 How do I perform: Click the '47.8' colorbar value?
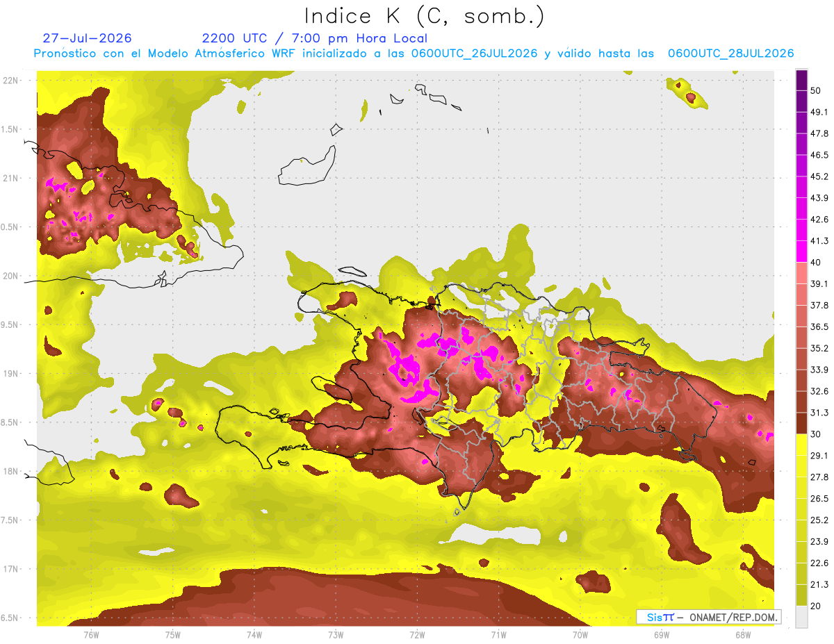(819, 133)
